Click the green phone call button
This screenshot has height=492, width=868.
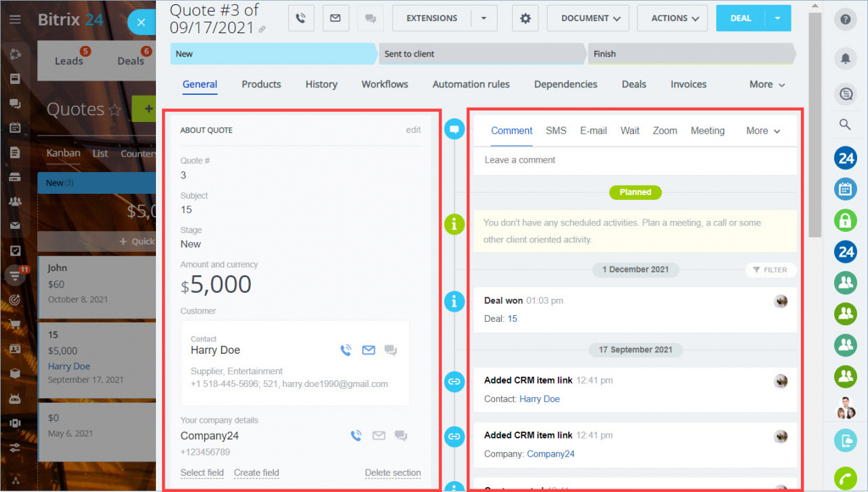point(845,478)
